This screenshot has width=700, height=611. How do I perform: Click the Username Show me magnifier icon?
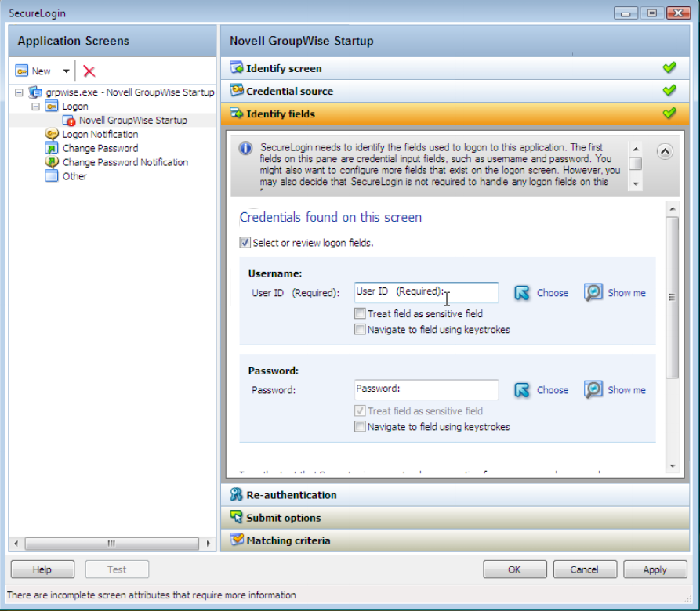(x=593, y=292)
